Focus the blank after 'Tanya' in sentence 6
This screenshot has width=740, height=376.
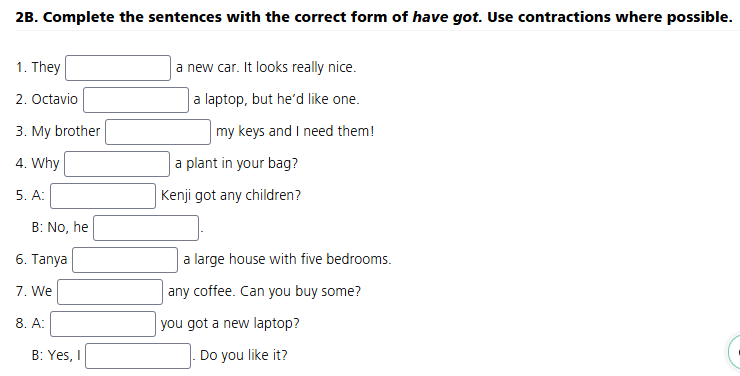coord(125,260)
